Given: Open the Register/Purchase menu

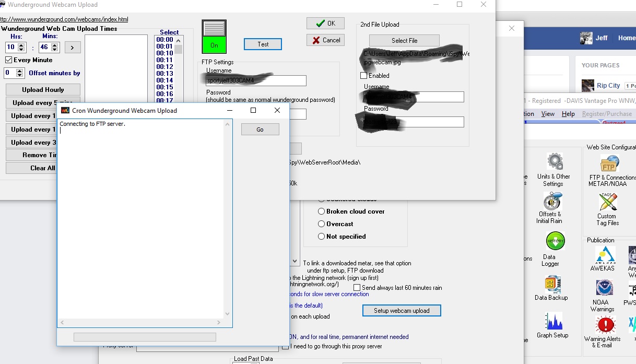Looking at the screenshot, I should 607,114.
